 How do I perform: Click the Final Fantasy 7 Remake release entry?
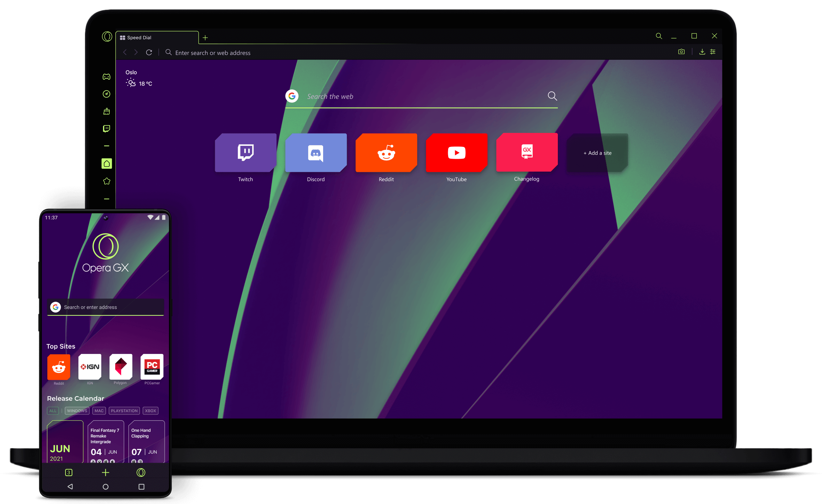(x=107, y=441)
